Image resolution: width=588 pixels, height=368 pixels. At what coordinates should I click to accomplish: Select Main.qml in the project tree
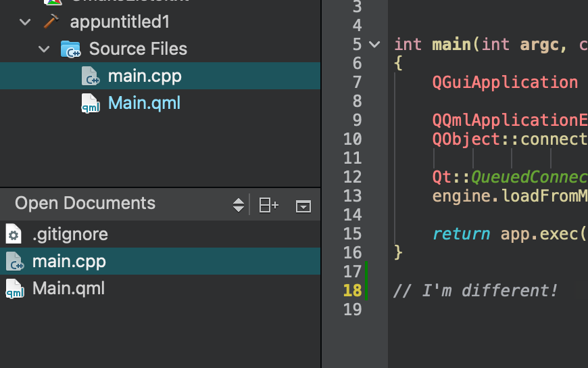pyautogui.click(x=144, y=103)
